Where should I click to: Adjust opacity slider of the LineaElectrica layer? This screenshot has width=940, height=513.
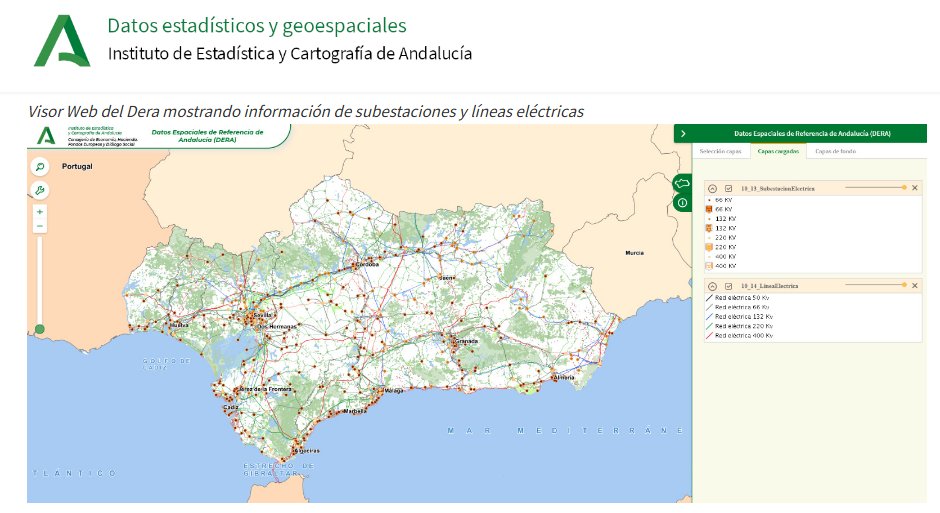(x=876, y=285)
